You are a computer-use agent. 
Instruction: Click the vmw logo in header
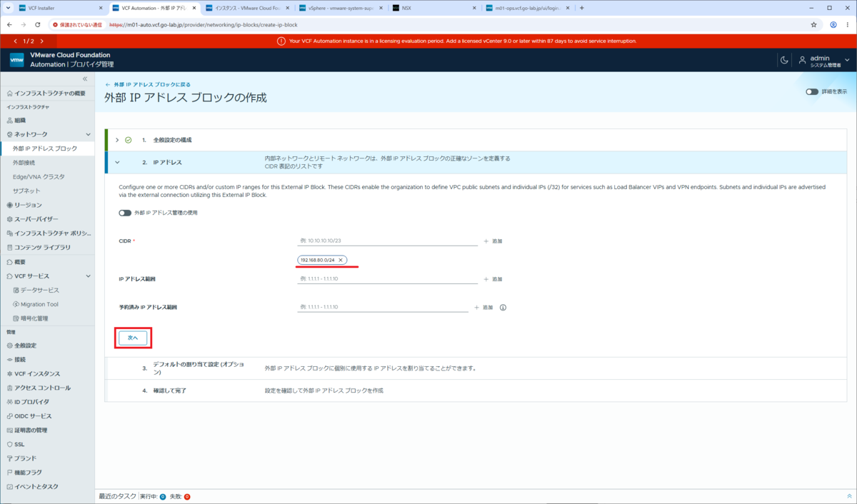tap(16, 60)
